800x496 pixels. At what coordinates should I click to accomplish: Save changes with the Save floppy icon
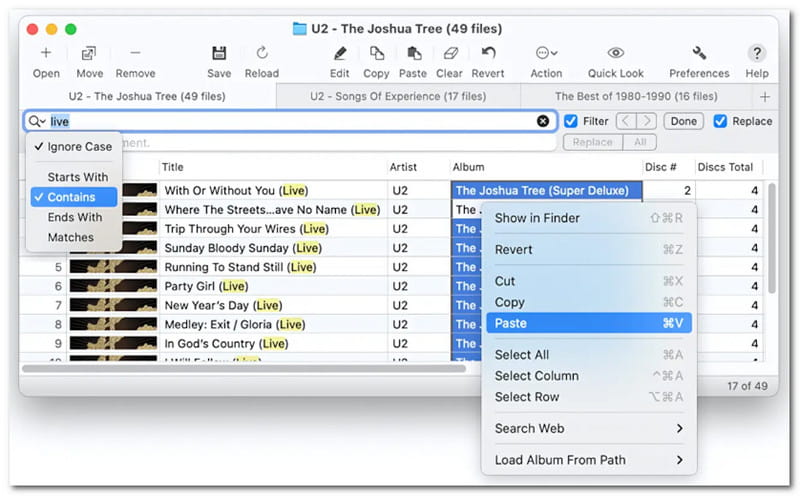[219, 53]
